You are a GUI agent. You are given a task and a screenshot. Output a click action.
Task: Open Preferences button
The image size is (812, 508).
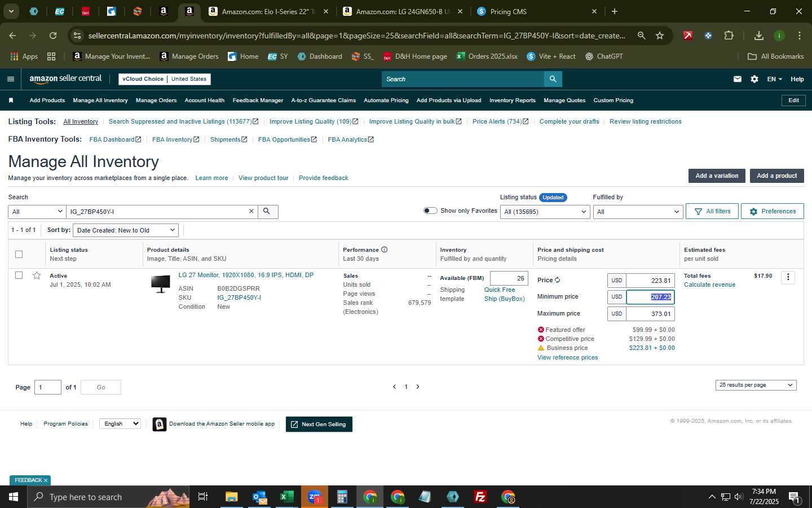(x=773, y=211)
